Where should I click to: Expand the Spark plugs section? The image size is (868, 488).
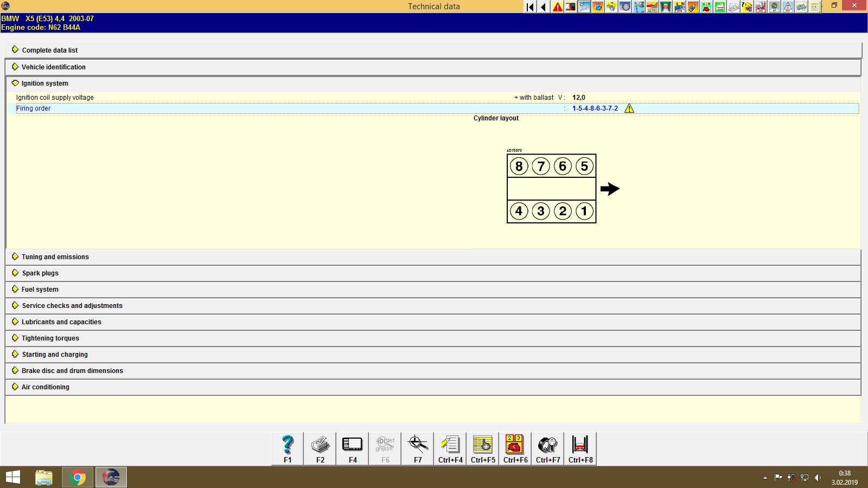[40, 273]
